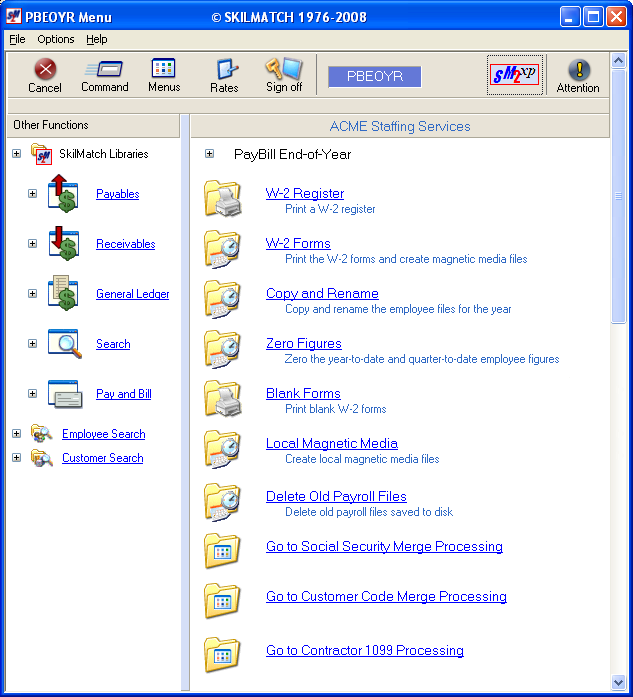The height and width of the screenshot is (697, 633).
Task: Click the Blank Forms printer folder icon
Action: (223, 399)
